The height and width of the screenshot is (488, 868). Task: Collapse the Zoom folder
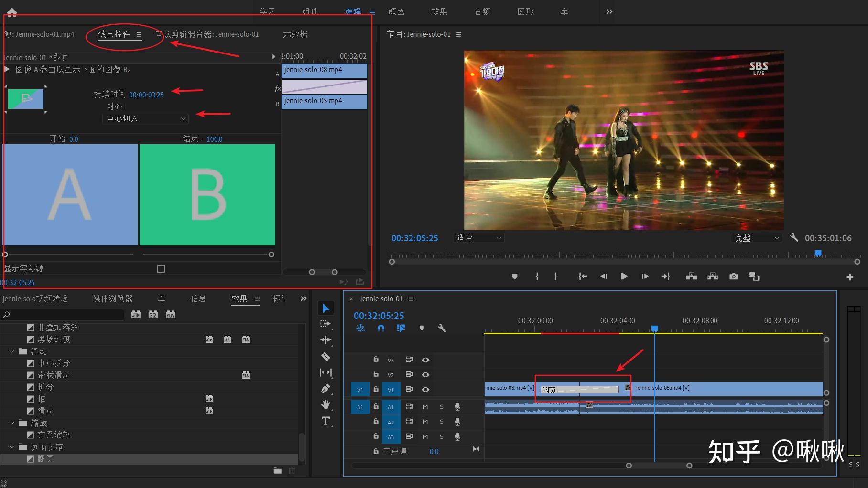[12, 423]
